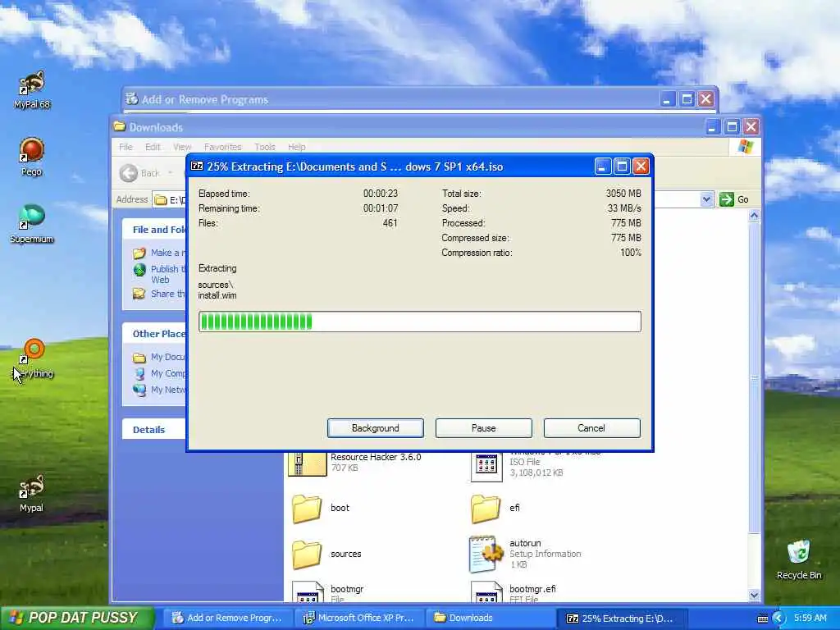Click the File and Folder Tasks header
Viewport: 840px width, 630px height.
(x=153, y=230)
